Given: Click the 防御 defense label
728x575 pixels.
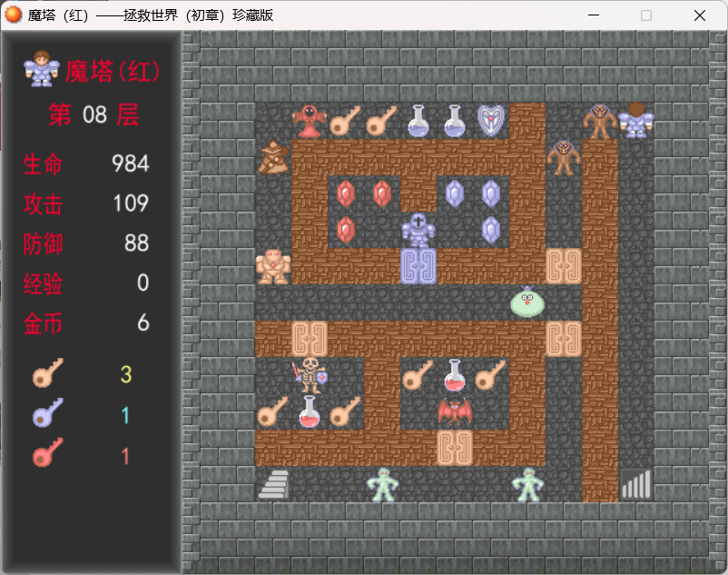Looking at the screenshot, I should coord(43,243).
